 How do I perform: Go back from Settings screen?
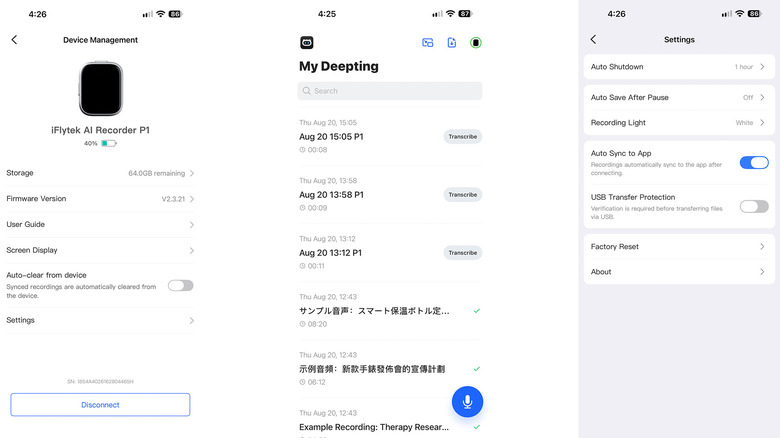point(593,39)
